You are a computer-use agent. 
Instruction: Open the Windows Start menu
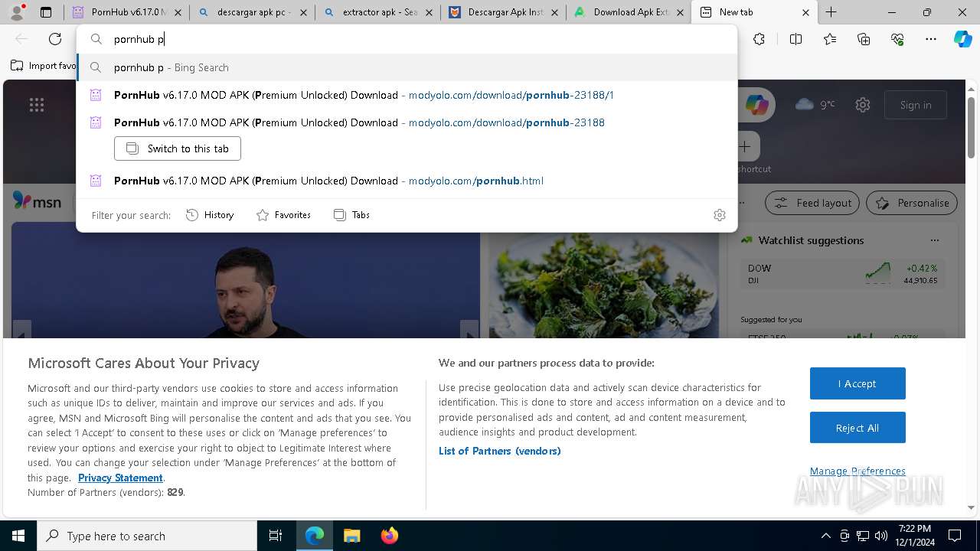(18, 536)
